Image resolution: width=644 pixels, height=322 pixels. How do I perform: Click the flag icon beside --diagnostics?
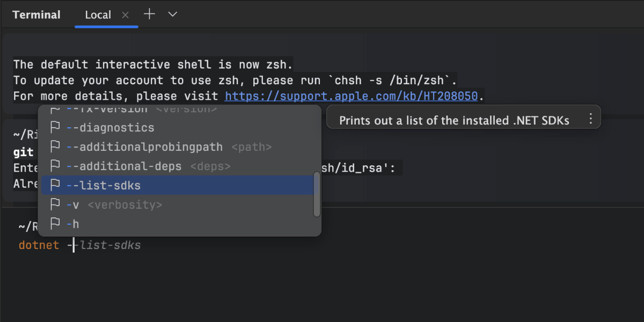coord(55,128)
